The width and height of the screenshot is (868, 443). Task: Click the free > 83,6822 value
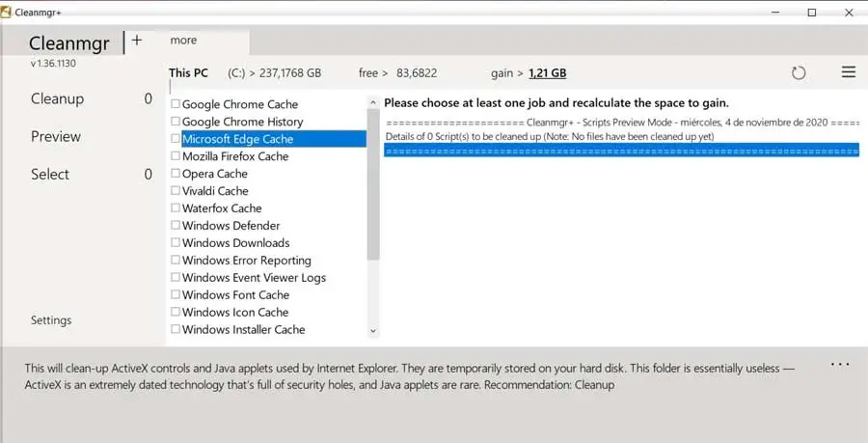click(398, 73)
